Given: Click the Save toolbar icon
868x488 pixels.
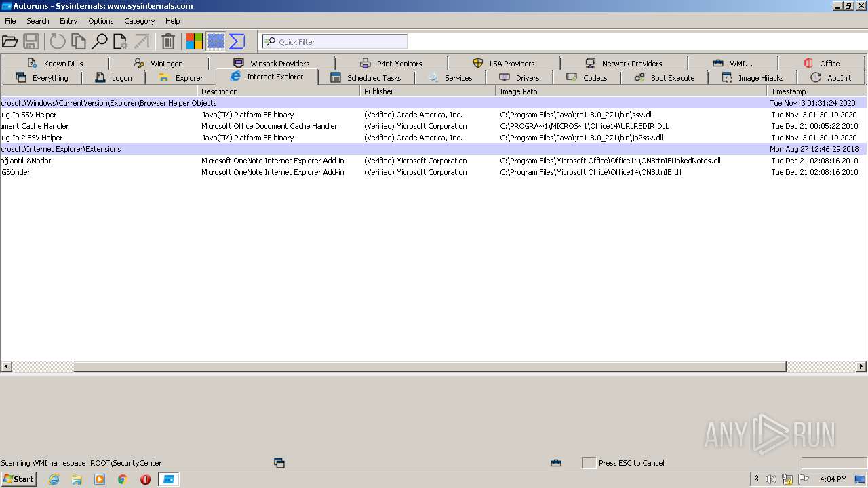Looking at the screenshot, I should (31, 42).
